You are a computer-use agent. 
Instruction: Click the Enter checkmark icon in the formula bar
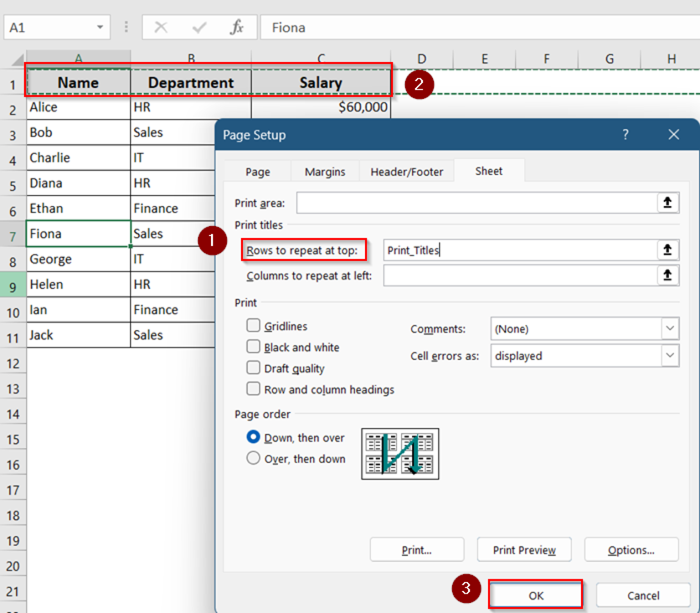click(x=199, y=27)
